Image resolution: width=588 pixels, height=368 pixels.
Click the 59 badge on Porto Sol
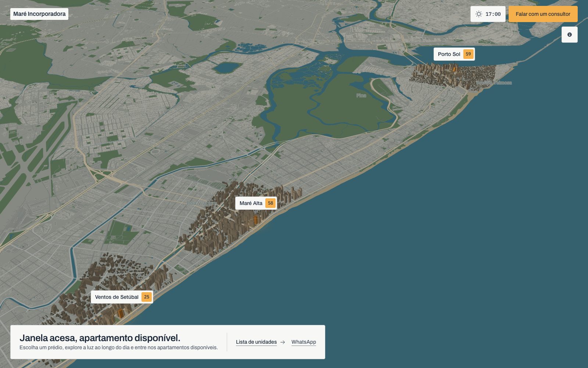click(x=468, y=54)
